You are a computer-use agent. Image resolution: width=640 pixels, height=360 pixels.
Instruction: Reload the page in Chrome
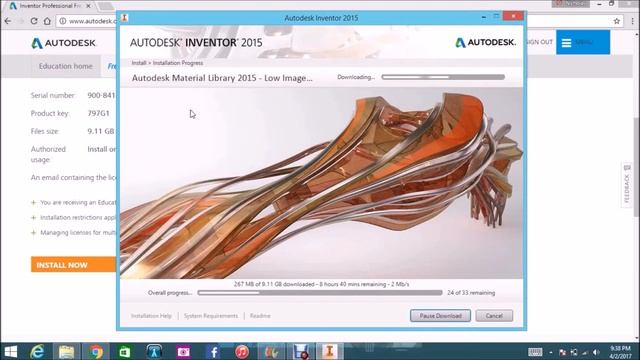(x=34, y=21)
